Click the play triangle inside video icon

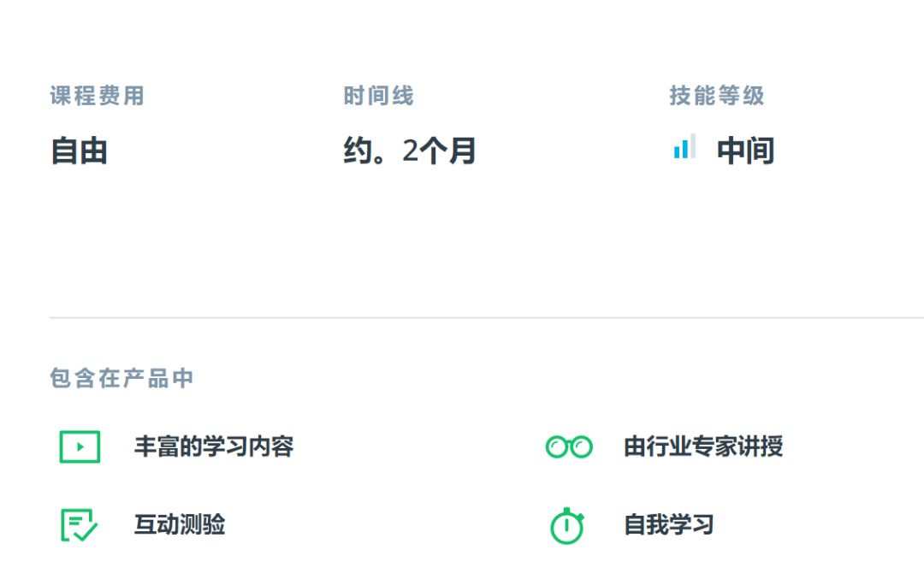(x=80, y=446)
